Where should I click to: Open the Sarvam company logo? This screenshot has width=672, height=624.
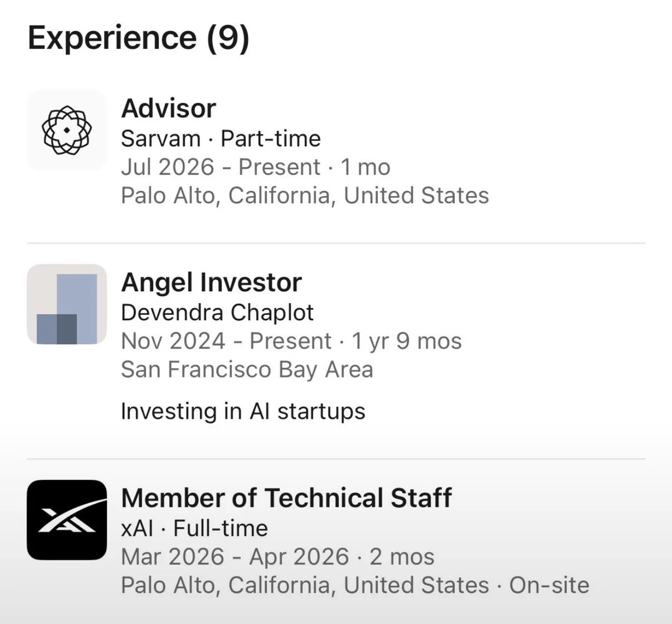click(67, 130)
